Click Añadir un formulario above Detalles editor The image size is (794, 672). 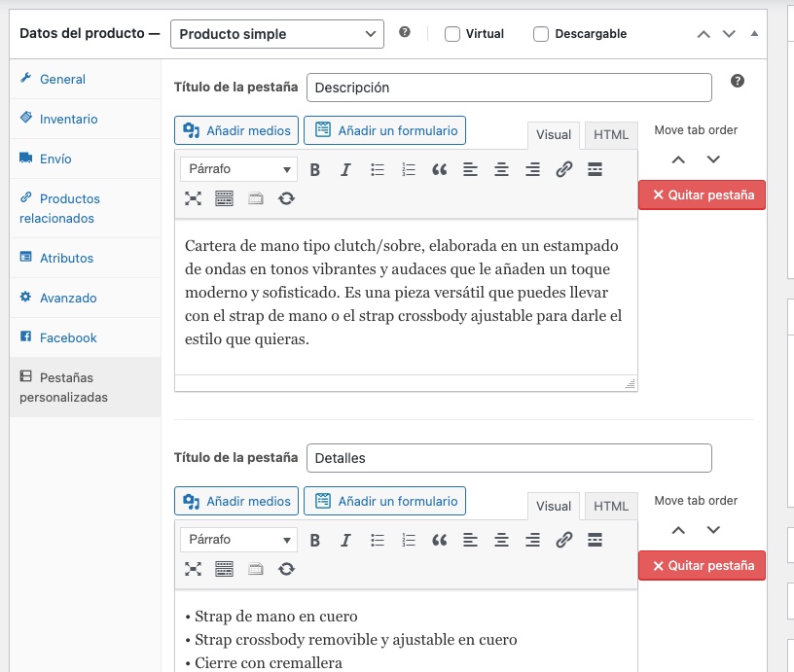click(x=385, y=501)
